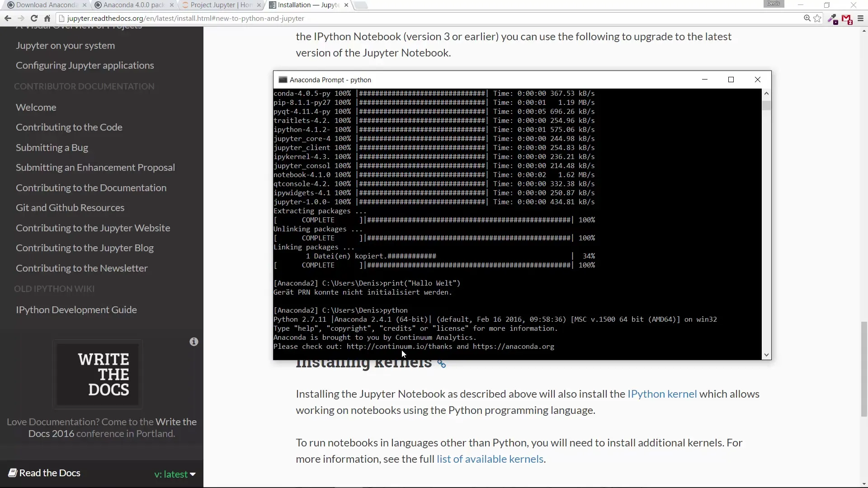Image resolution: width=868 pixels, height=488 pixels.
Task: Click the OLD IPYTHON WIKI section heading
Action: pos(54,289)
